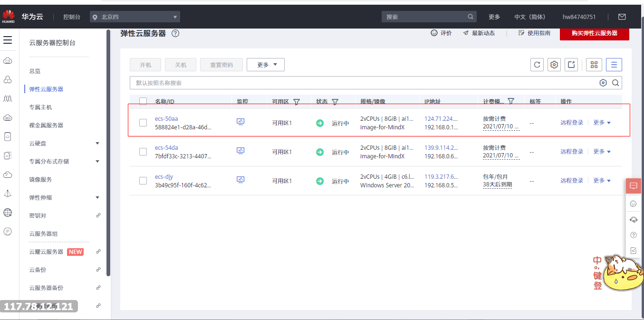Open 使用指南
Screen dimensions: 644x320
coord(535,33)
